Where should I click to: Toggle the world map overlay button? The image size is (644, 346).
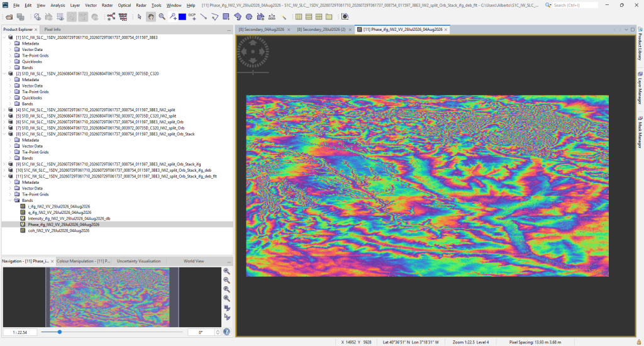[95, 17]
